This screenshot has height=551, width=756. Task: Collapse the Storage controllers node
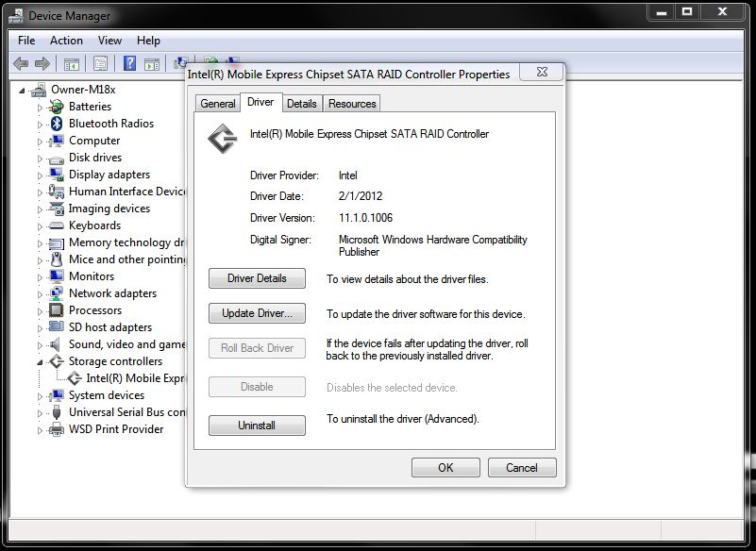[40, 362]
